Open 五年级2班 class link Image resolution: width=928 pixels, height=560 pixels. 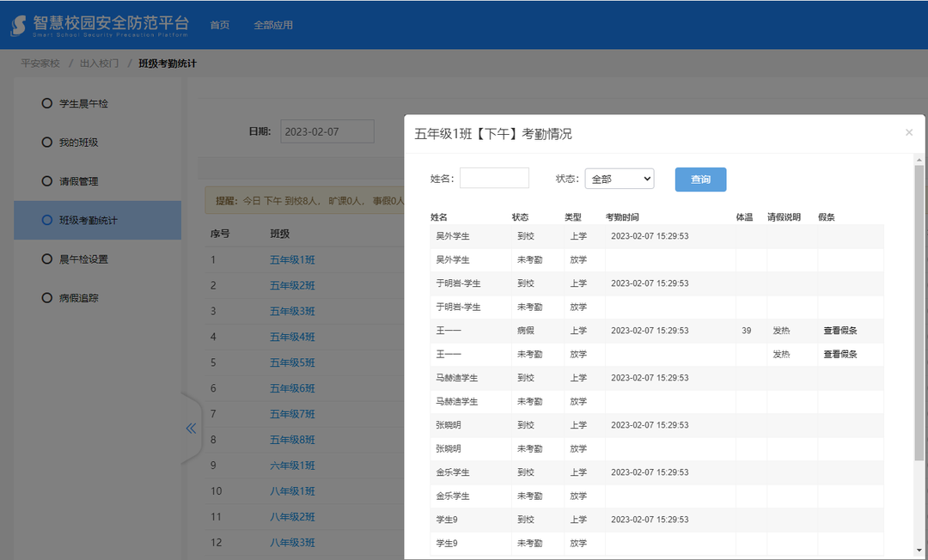[292, 286]
